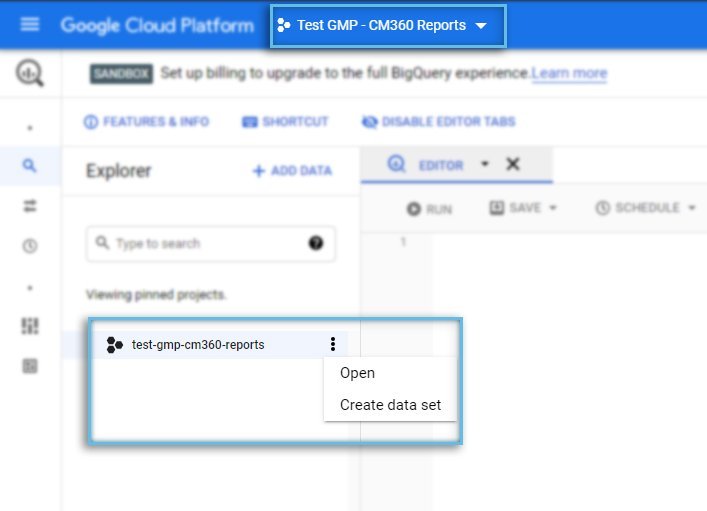This screenshot has width=707, height=511.
Task: Open the Data transfers sidebar icon
Action: pos(30,206)
